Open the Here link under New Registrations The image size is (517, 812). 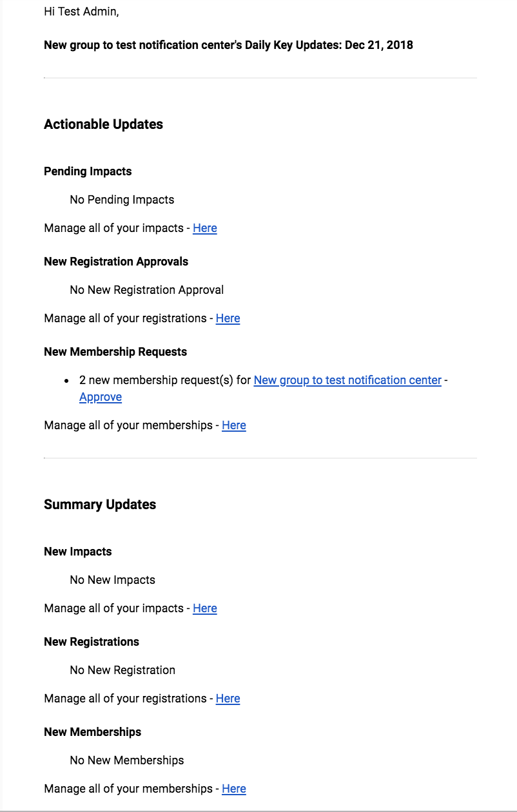[228, 699]
